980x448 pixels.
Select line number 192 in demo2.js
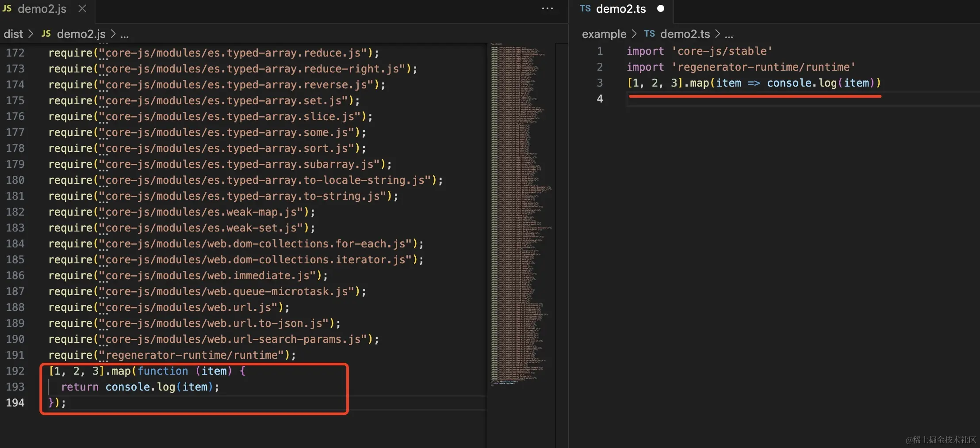[15, 371]
